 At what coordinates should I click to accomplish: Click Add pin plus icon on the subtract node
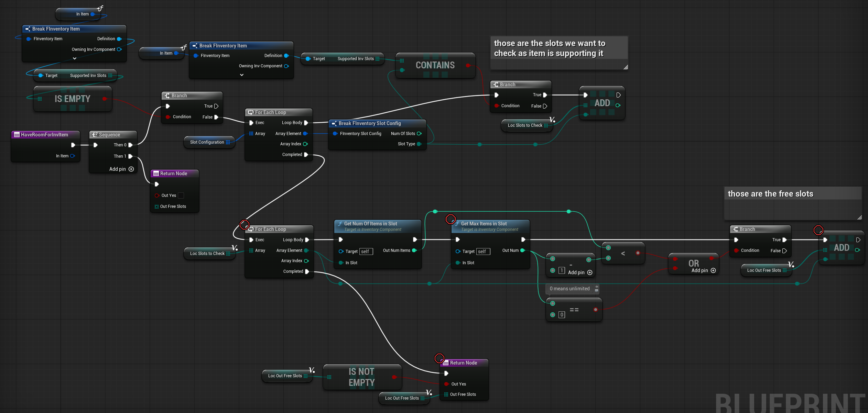tap(590, 272)
